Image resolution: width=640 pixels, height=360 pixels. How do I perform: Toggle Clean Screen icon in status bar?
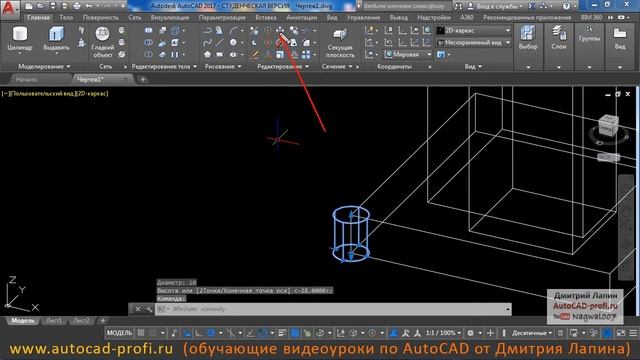620,333
